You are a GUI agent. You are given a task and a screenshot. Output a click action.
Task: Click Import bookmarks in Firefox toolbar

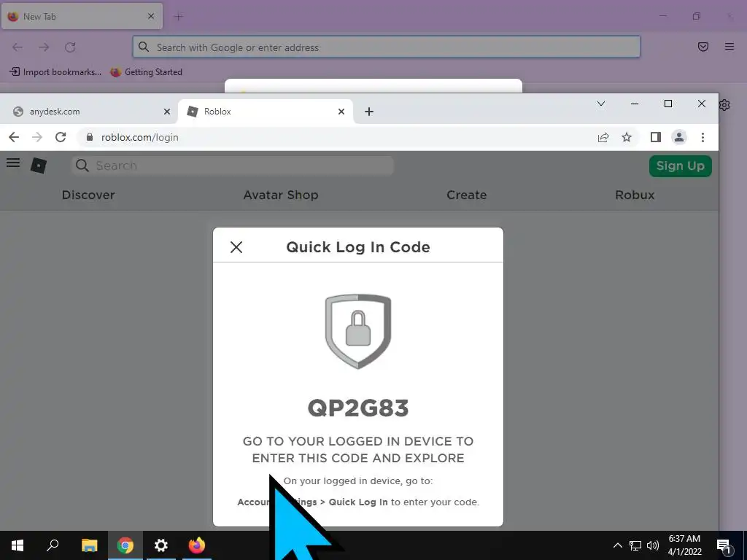55,72
